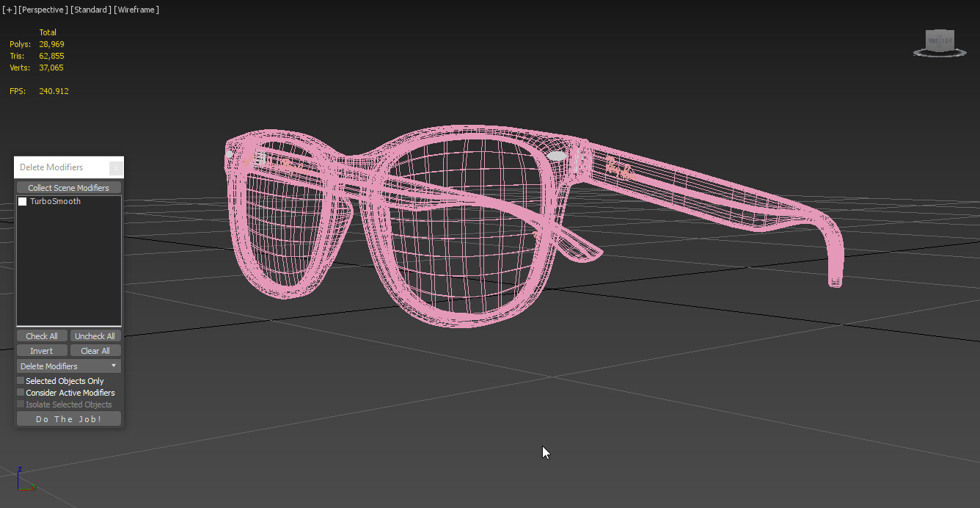Click the Check All button
980x508 pixels.
pos(42,336)
